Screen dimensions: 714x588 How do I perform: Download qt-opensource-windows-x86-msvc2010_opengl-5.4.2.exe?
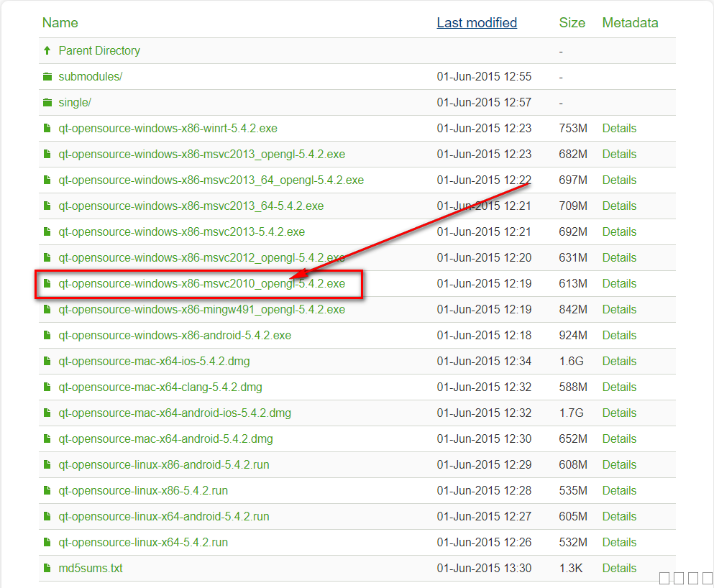coord(201,283)
